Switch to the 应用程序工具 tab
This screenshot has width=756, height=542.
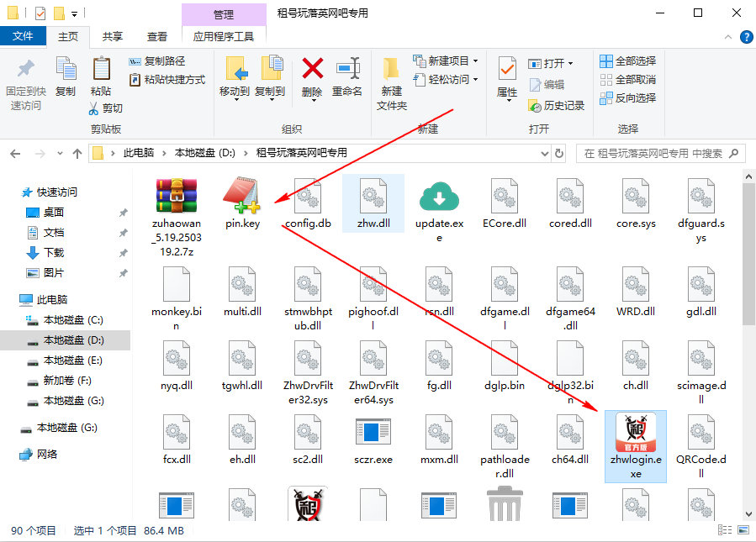click(224, 37)
